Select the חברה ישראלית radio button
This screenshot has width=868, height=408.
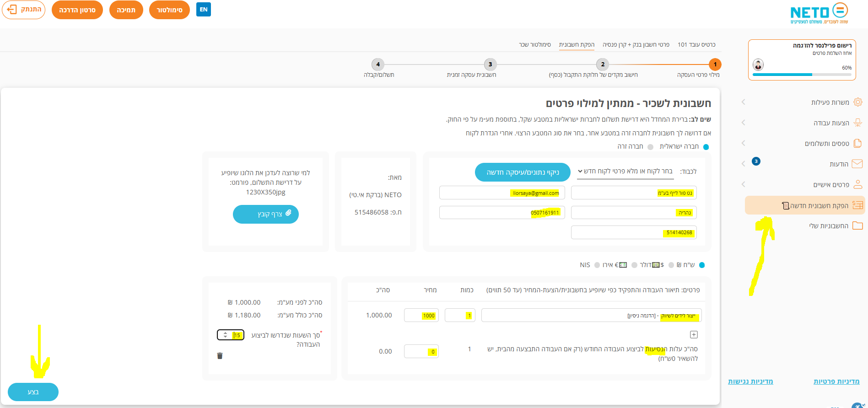(706, 147)
